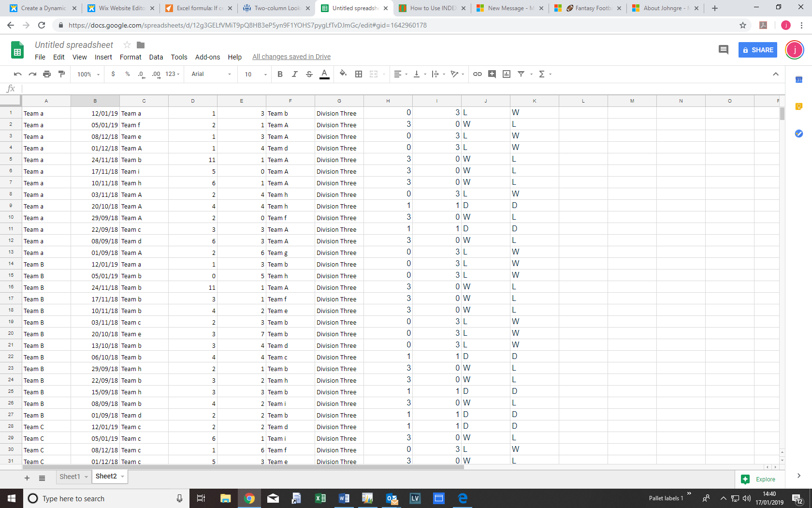Image resolution: width=812 pixels, height=508 pixels.
Task: Click the SHARE button
Action: pos(757,50)
